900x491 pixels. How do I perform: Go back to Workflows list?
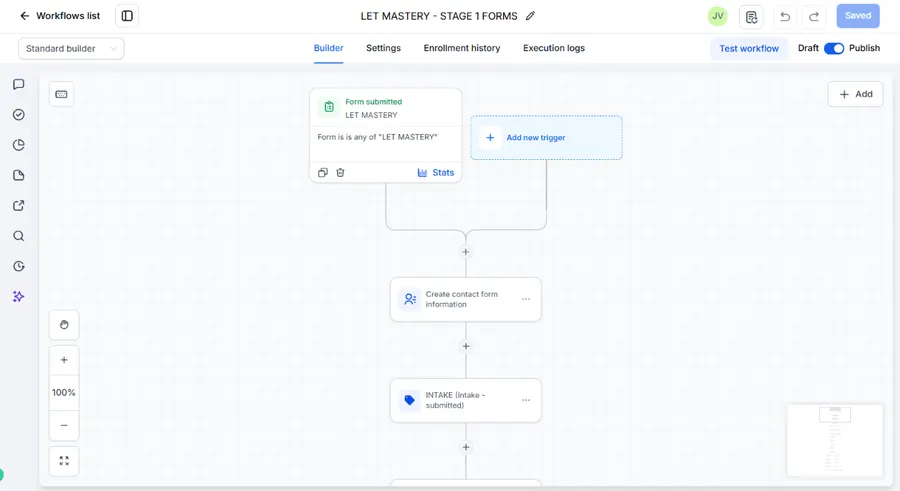click(60, 16)
